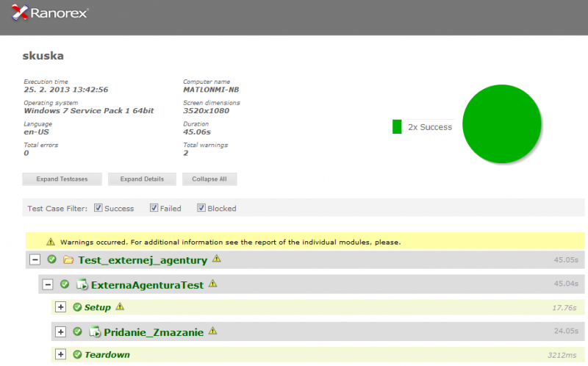Image resolution: width=588 pixels, height=366 pixels.
Task: Collapse the ExternaAgenturaTest node
Action: pyautogui.click(x=48, y=284)
